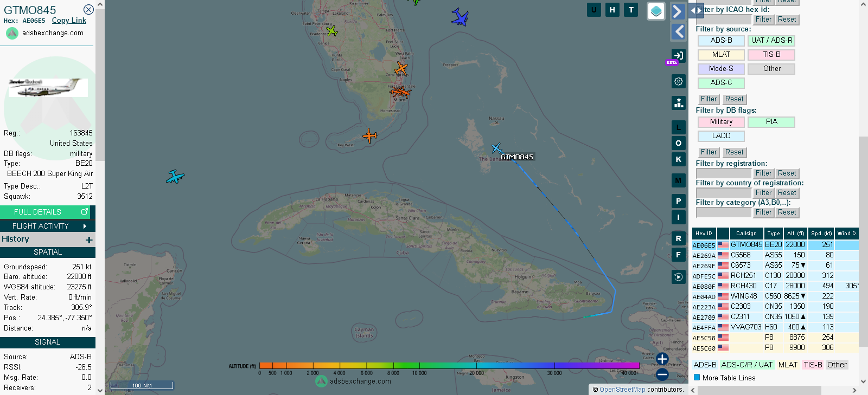This screenshot has height=395, width=868.
Task: Toggle the H map button
Action: (x=612, y=10)
